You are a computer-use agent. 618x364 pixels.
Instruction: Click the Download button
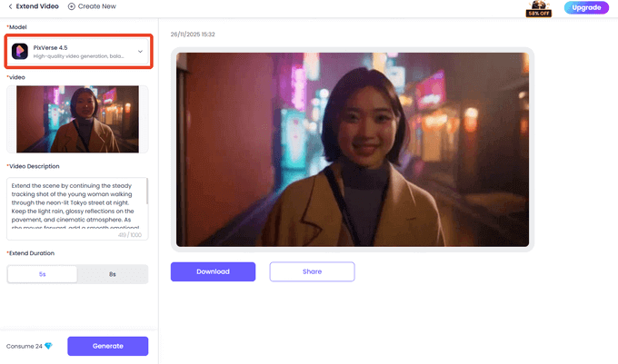tap(213, 271)
